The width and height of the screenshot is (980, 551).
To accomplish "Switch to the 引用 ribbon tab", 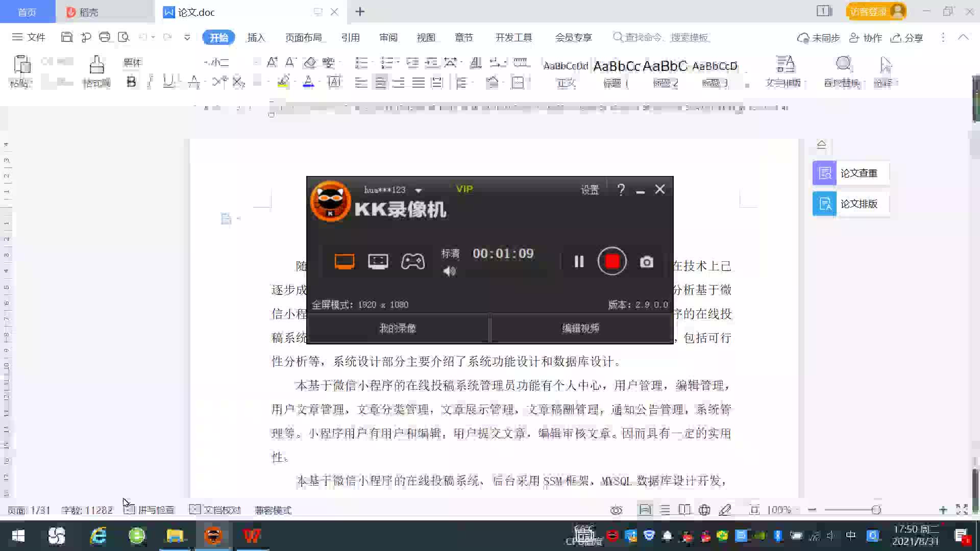I will (350, 38).
